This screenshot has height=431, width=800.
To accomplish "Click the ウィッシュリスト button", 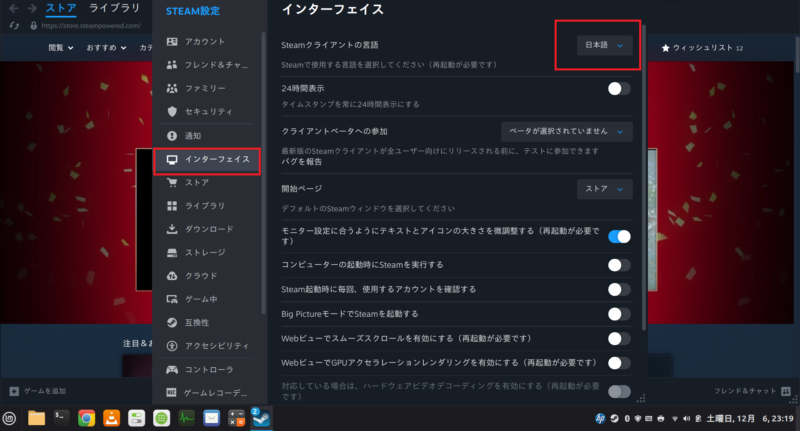I will (x=702, y=47).
